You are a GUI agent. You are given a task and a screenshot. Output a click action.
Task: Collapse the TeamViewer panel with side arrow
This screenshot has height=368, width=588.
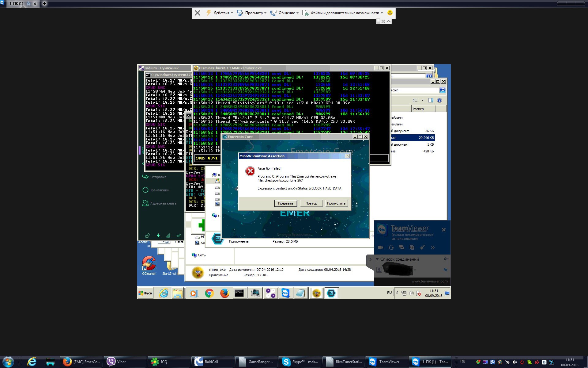click(370, 259)
